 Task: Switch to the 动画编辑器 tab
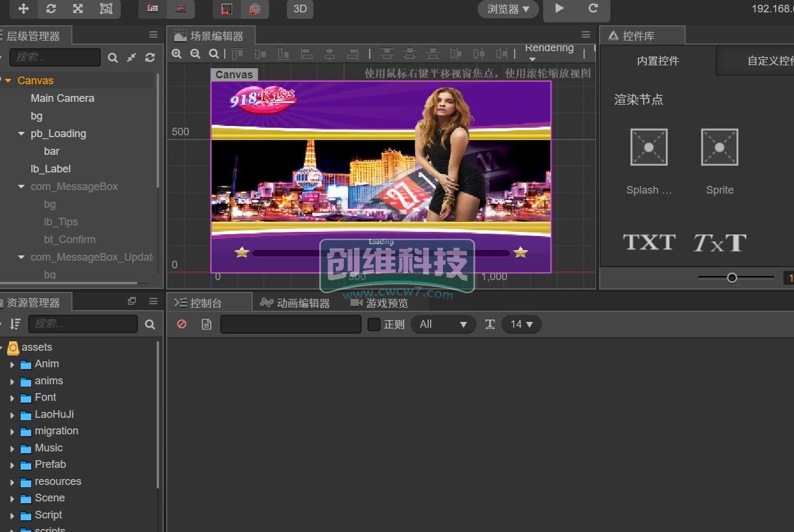point(295,303)
